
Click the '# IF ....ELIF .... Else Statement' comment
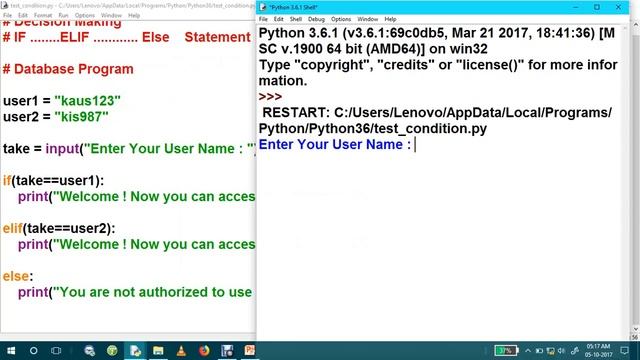pos(127,37)
